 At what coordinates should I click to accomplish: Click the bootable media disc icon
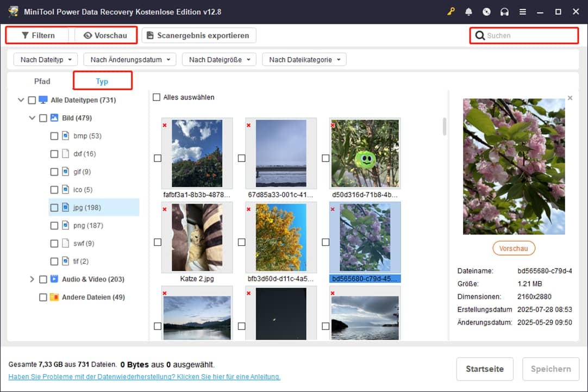486,12
